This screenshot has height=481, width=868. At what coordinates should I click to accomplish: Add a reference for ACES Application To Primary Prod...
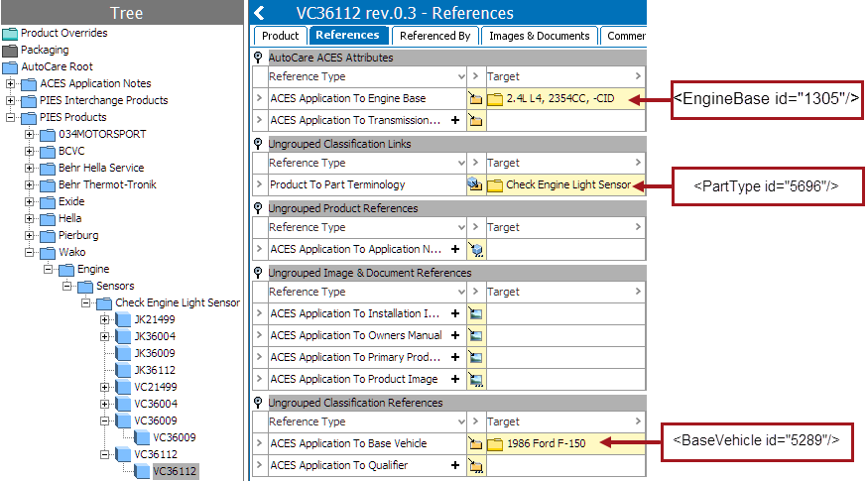click(x=455, y=357)
